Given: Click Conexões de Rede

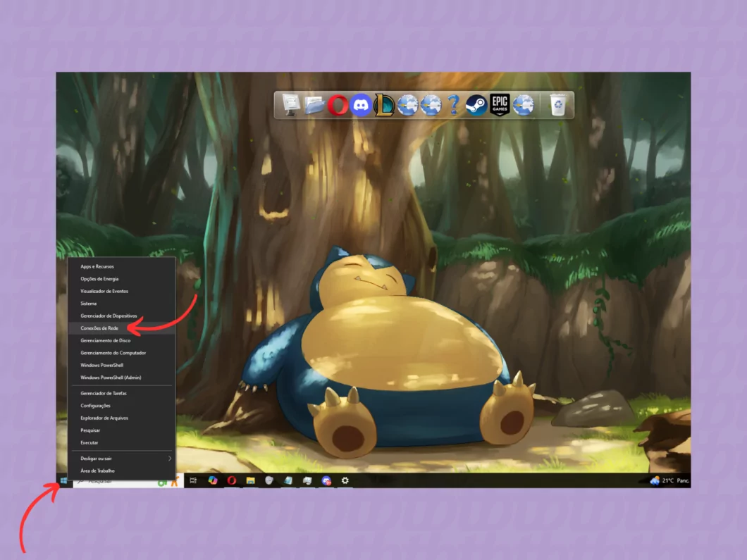Looking at the screenshot, I should coord(121,328).
